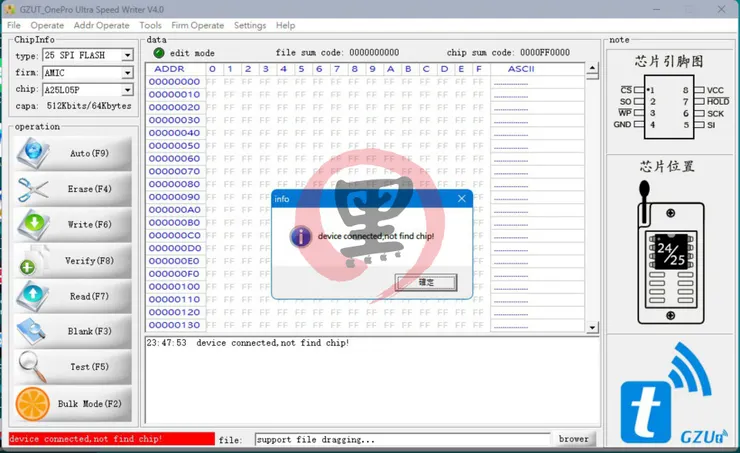Click the column F header
Viewport: 740px width, 453px height.
pos(479,69)
